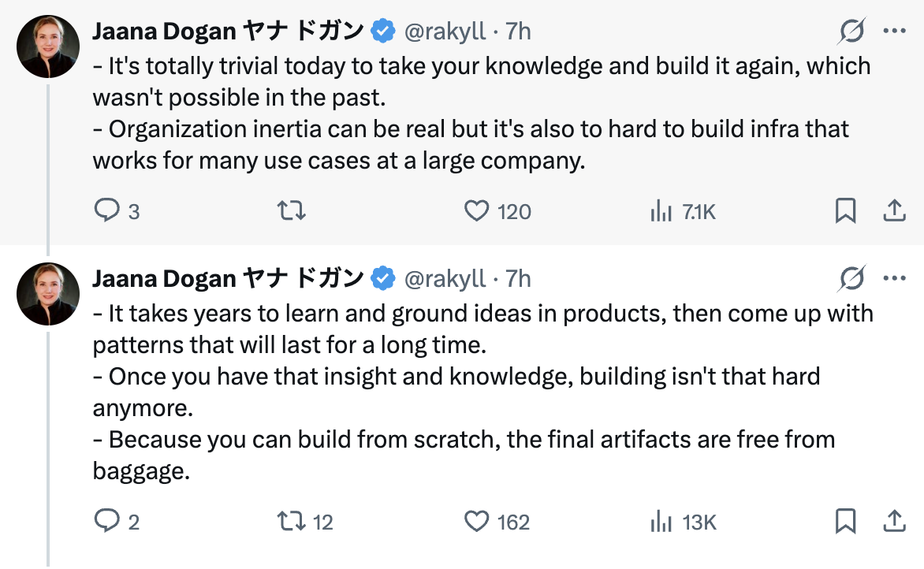The width and height of the screenshot is (924, 569).
Task: Reply to the first tweet about organization inertia
Action: [106, 211]
